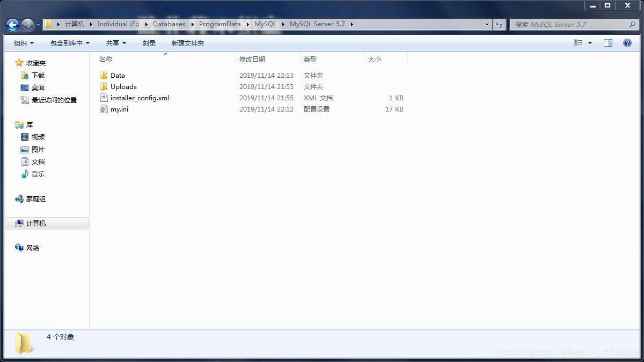
Task: Click the 2019/11/14 22:13 date cell
Action: 266,75
